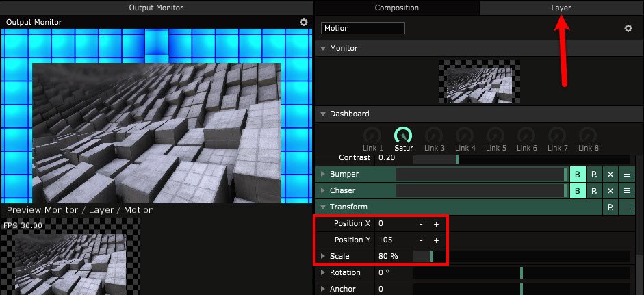The height and width of the screenshot is (295, 644).
Task: Switch to the Composition tab
Action: click(397, 8)
